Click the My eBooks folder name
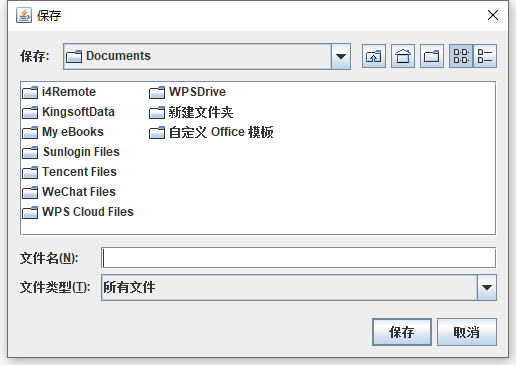The width and height of the screenshot is (516, 365). [73, 132]
